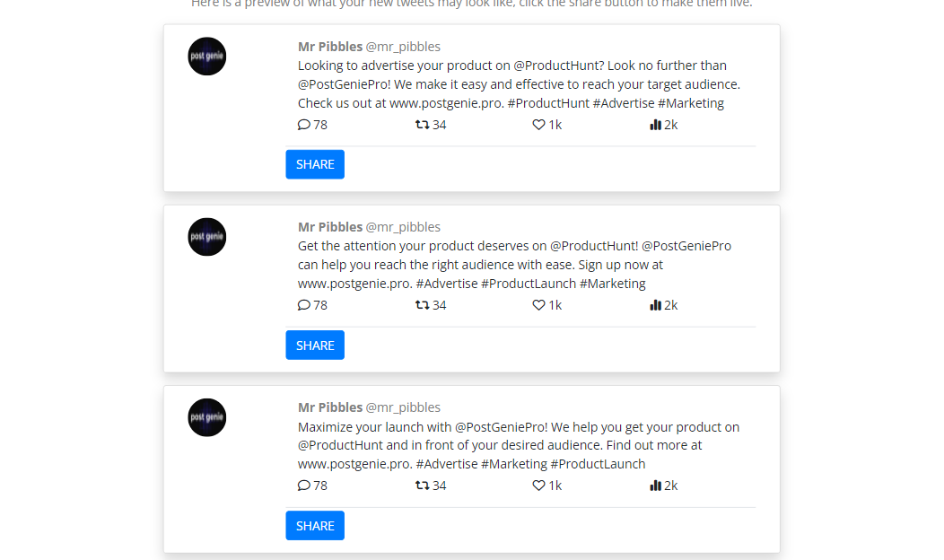This screenshot has height=560, width=944.
Task: Like the third tweet with the heart icon
Action: click(538, 486)
